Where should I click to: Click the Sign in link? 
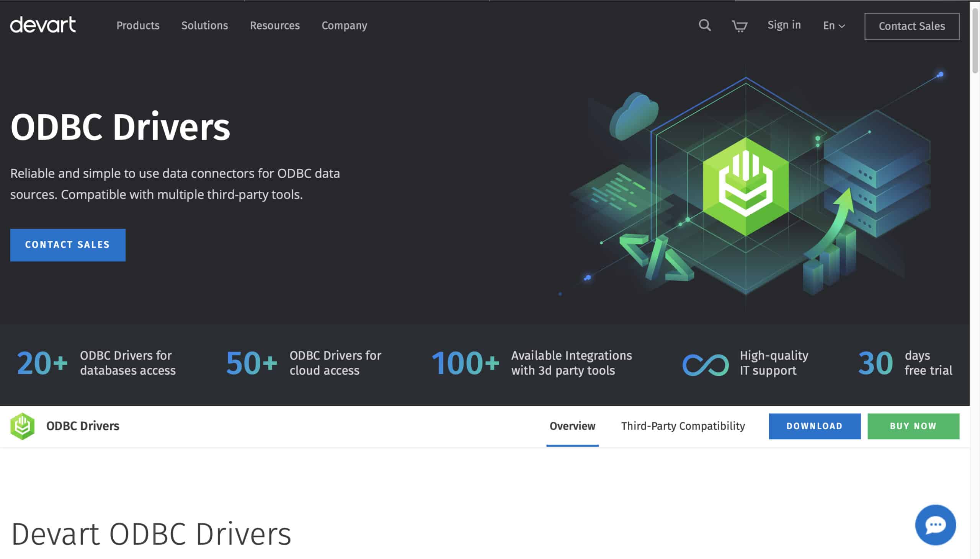tap(784, 25)
